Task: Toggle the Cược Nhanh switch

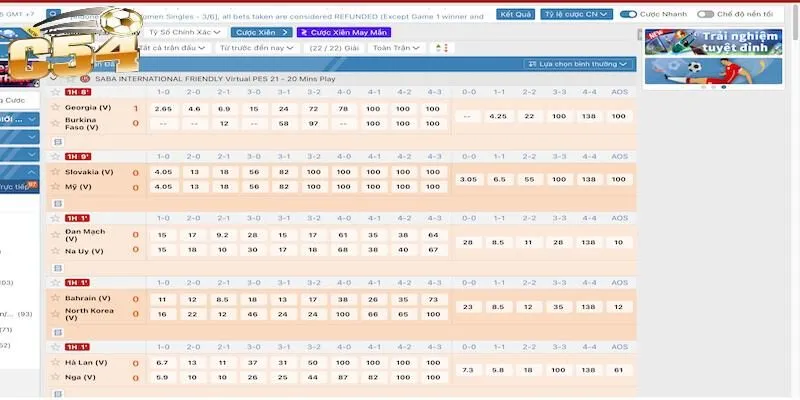Action: pos(630,15)
